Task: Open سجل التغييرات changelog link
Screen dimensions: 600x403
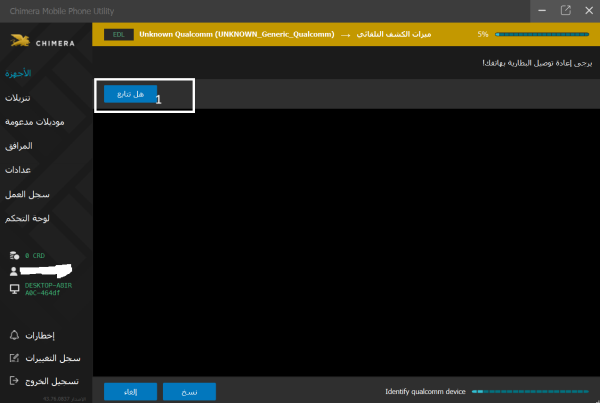Action: (53, 359)
